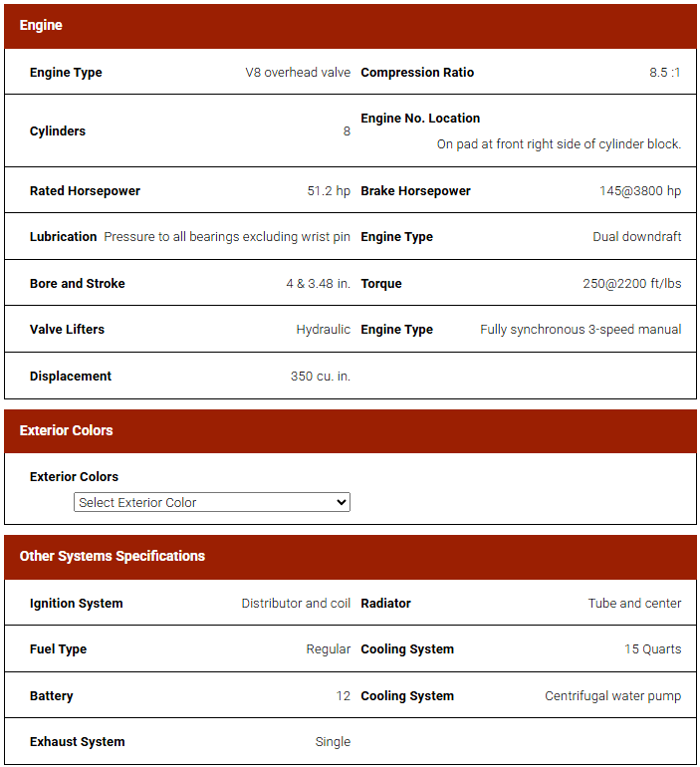Click the Exhaust System label
The height and width of the screenshot is (767, 700).
78,742
